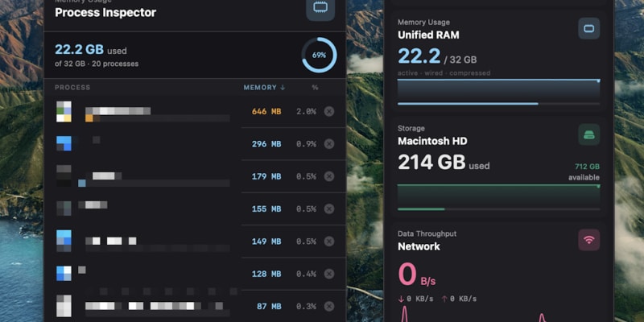The height and width of the screenshot is (322, 644).
Task: Select the top process app icon
Action: tap(64, 111)
